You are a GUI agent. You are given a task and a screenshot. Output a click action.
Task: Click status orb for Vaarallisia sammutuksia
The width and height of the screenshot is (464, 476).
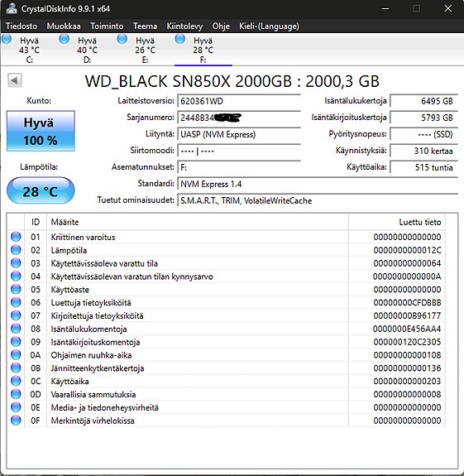click(x=16, y=394)
